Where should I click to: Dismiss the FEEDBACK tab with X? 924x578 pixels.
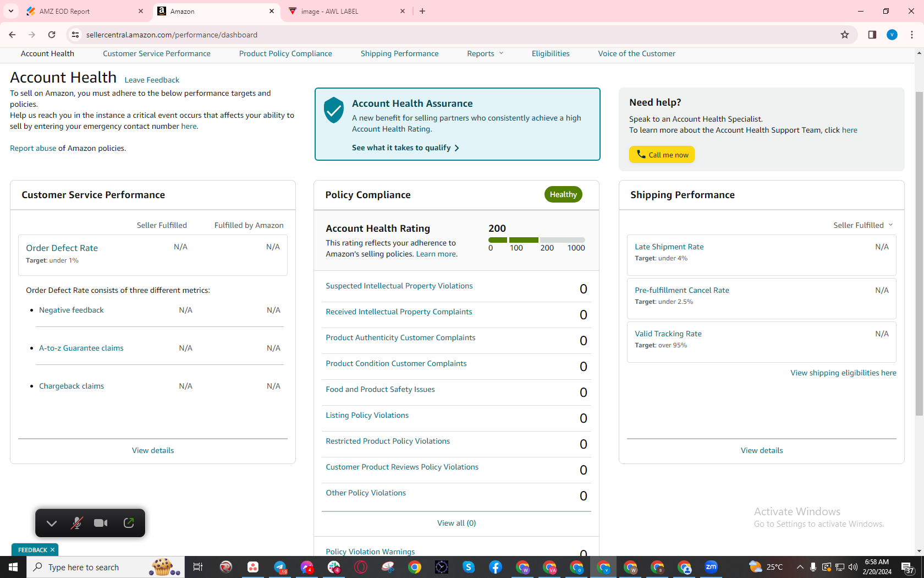(53, 550)
